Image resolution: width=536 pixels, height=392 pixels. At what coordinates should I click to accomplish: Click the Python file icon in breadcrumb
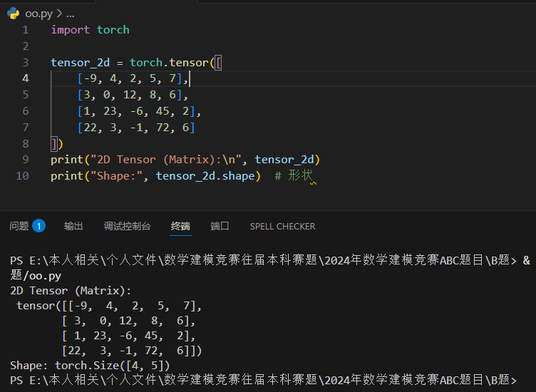(x=14, y=14)
